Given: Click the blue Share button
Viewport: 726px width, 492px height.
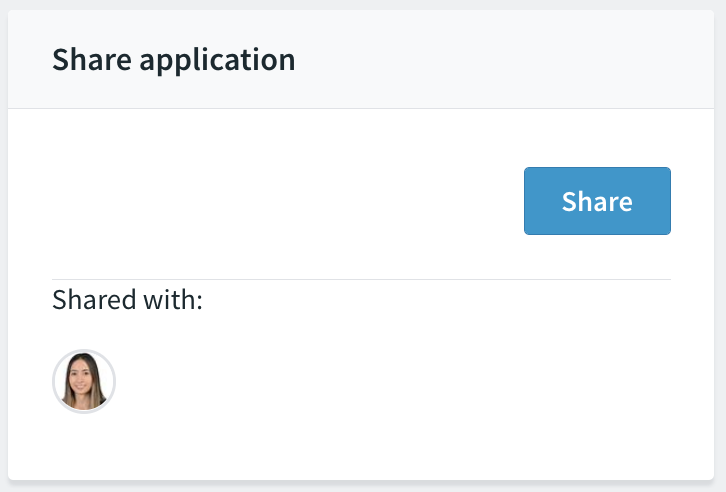Looking at the screenshot, I should (x=597, y=201).
